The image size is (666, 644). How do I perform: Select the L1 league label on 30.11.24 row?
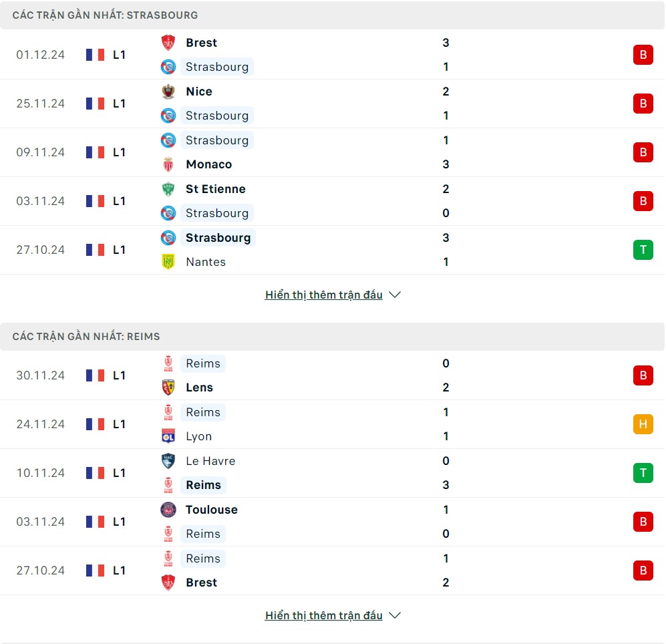click(119, 375)
